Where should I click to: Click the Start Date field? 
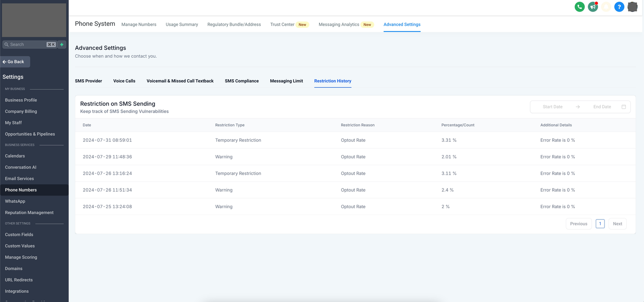(552, 107)
